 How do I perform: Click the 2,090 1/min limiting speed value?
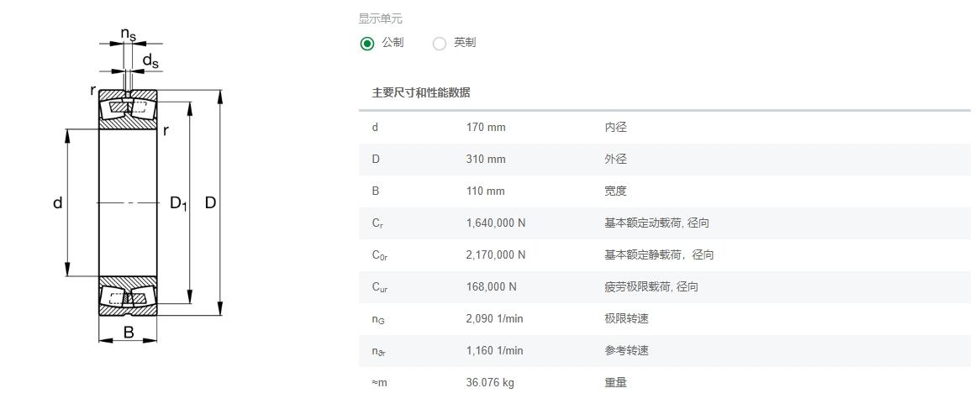pyautogui.click(x=494, y=318)
